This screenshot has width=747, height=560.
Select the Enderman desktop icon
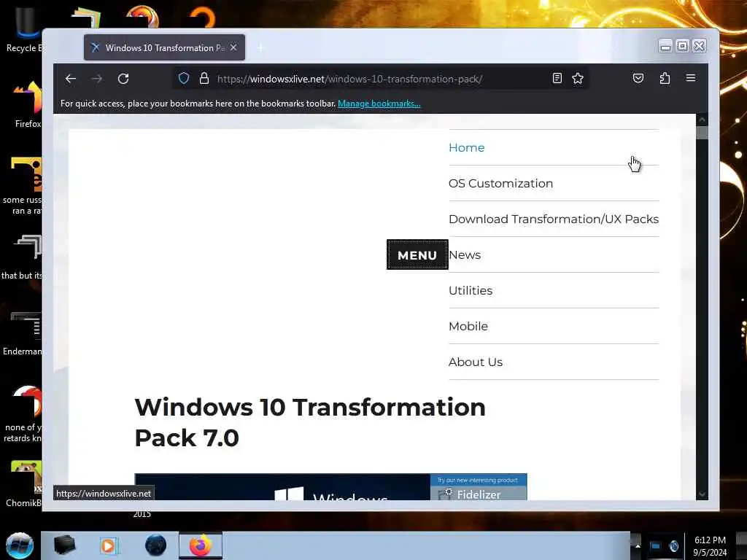[x=23, y=333]
